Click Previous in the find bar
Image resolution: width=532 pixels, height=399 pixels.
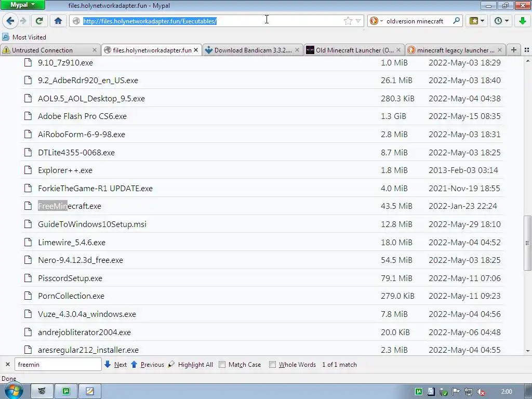point(148,364)
